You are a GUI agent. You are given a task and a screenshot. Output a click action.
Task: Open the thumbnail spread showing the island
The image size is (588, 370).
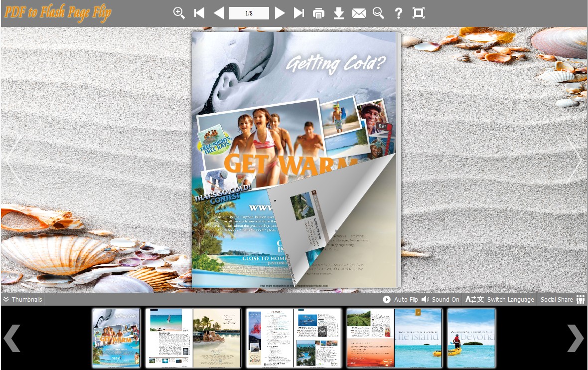(x=394, y=338)
